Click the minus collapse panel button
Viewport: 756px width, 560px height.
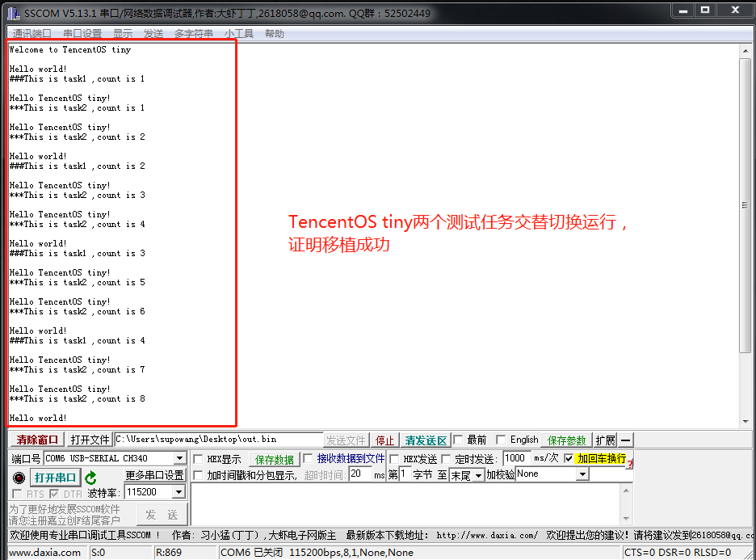[626, 440]
